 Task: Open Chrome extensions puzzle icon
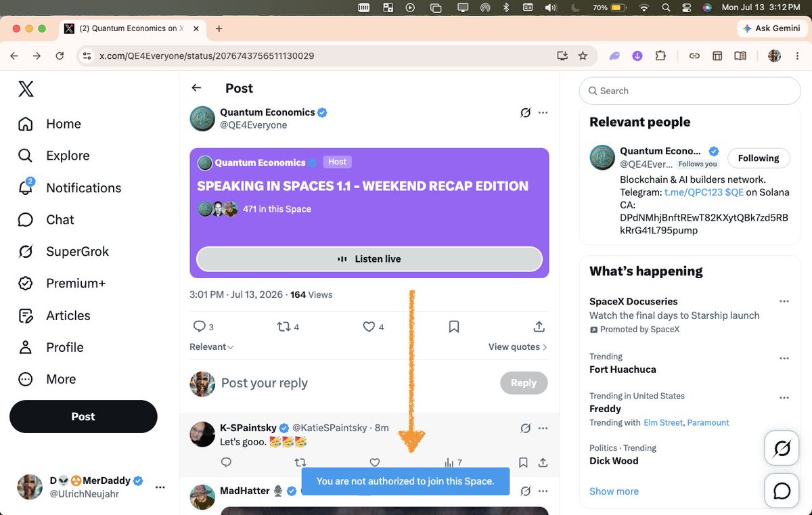(x=660, y=56)
